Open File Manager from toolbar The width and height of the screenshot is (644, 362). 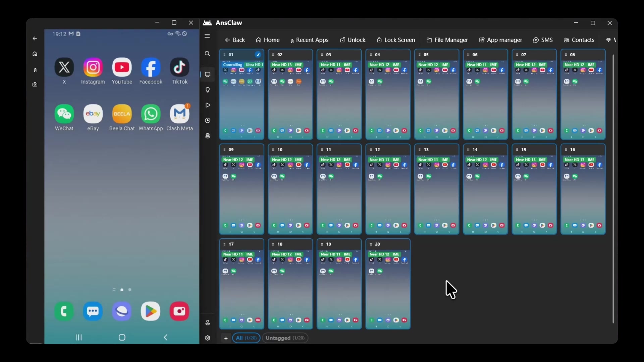click(x=447, y=40)
